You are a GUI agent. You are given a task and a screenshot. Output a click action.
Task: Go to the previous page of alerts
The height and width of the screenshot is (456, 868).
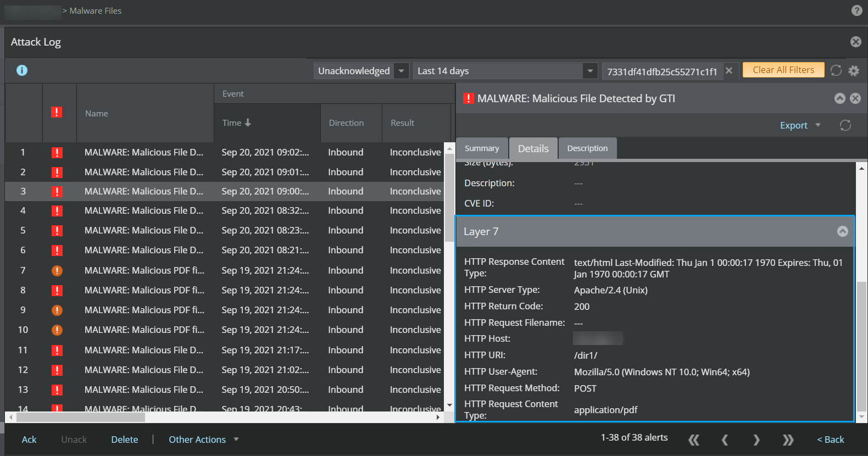[725, 440]
